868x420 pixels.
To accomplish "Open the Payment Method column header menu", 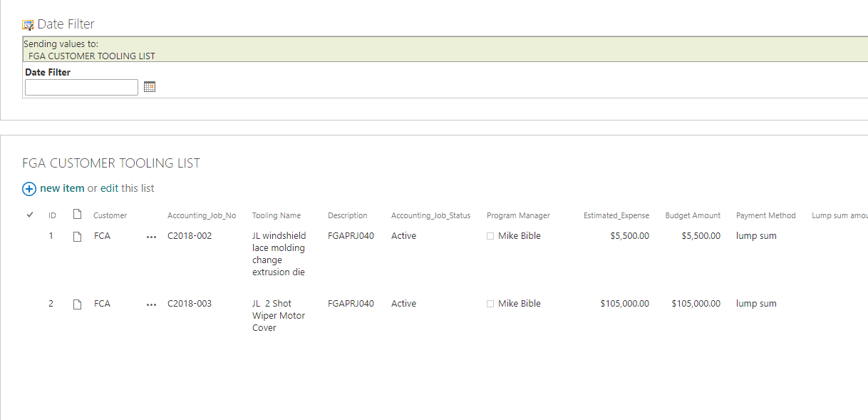I will coord(766,215).
